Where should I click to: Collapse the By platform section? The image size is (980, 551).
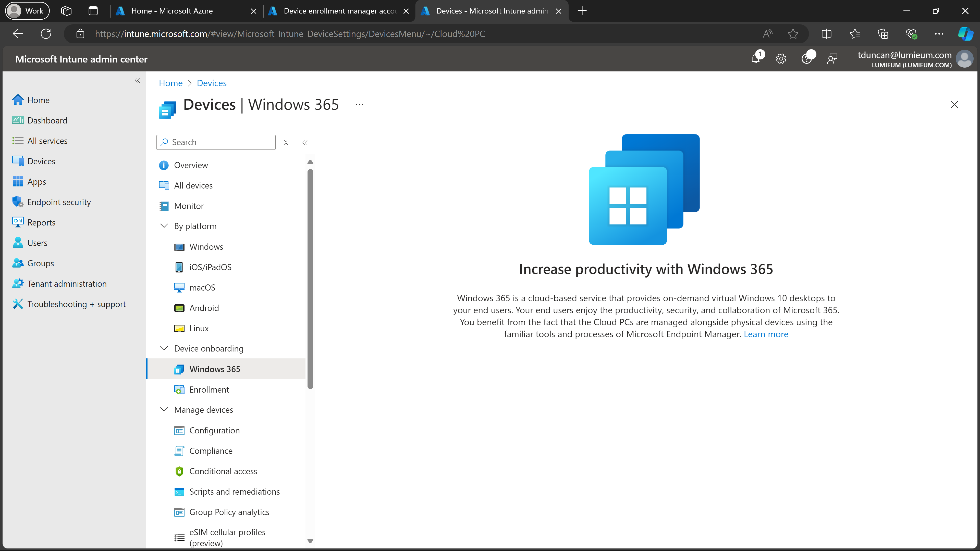coord(164,226)
